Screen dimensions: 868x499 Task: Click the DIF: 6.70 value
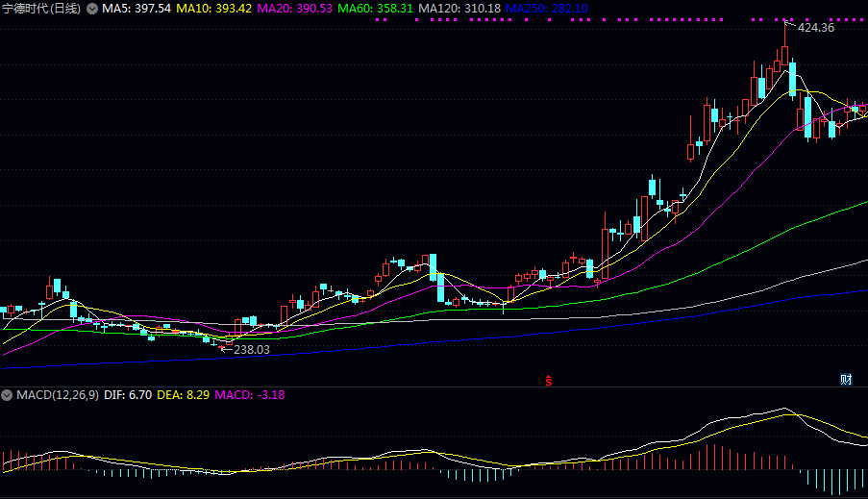pyautogui.click(x=128, y=395)
